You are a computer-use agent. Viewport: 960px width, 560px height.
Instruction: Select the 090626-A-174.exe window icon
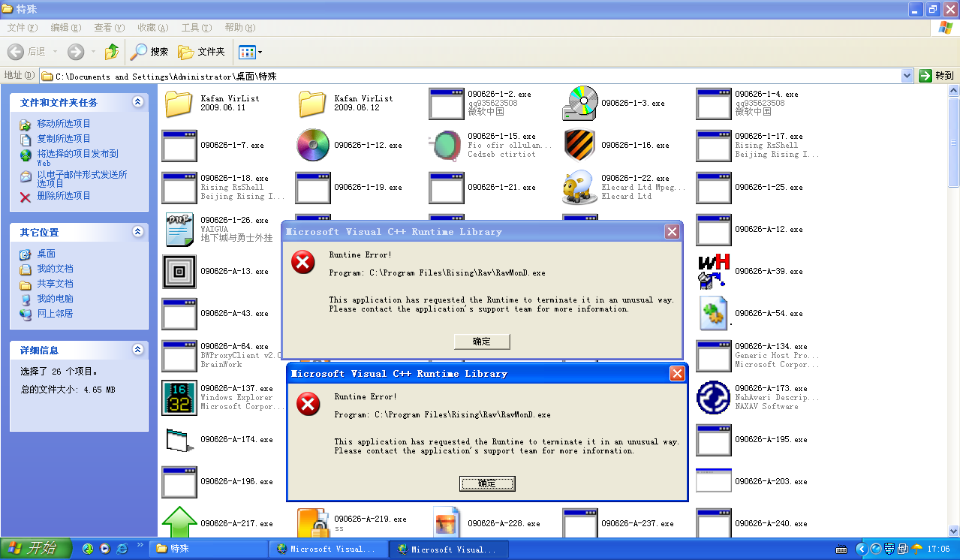[179, 440]
